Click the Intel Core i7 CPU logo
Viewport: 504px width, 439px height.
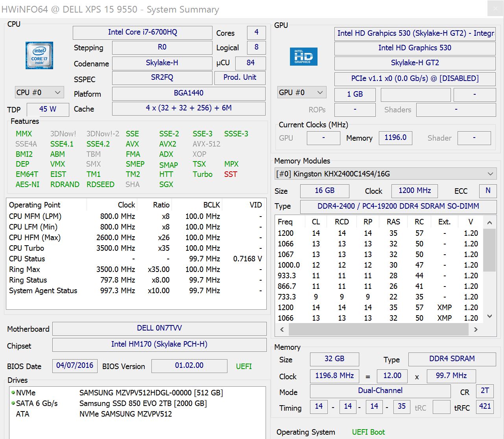pyautogui.click(x=39, y=55)
